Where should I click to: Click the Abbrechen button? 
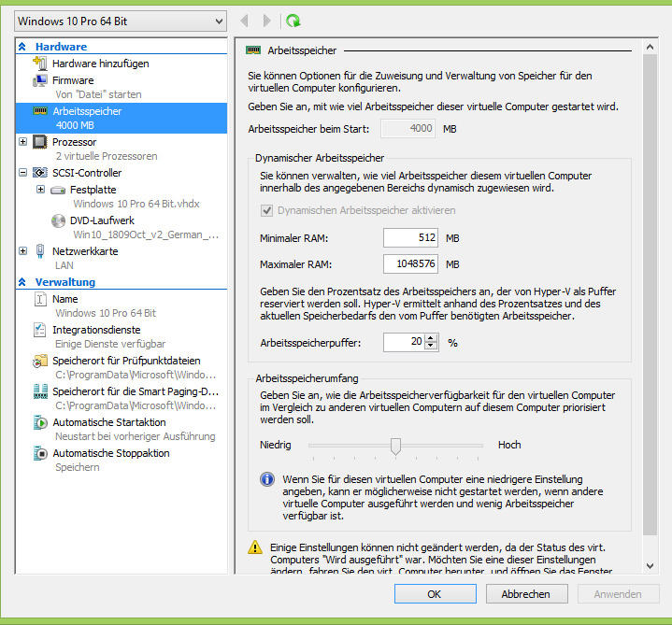(x=527, y=594)
